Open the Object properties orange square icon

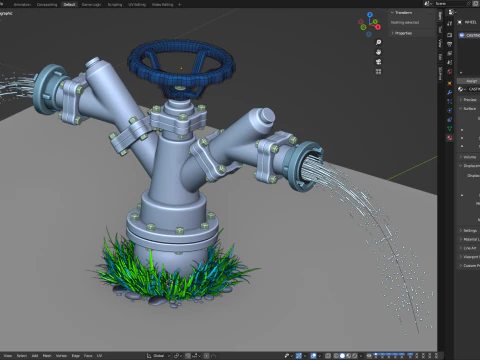(450, 83)
